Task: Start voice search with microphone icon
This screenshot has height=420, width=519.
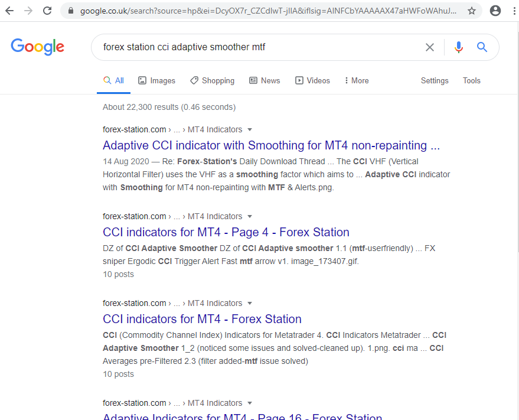Action: 459,47
